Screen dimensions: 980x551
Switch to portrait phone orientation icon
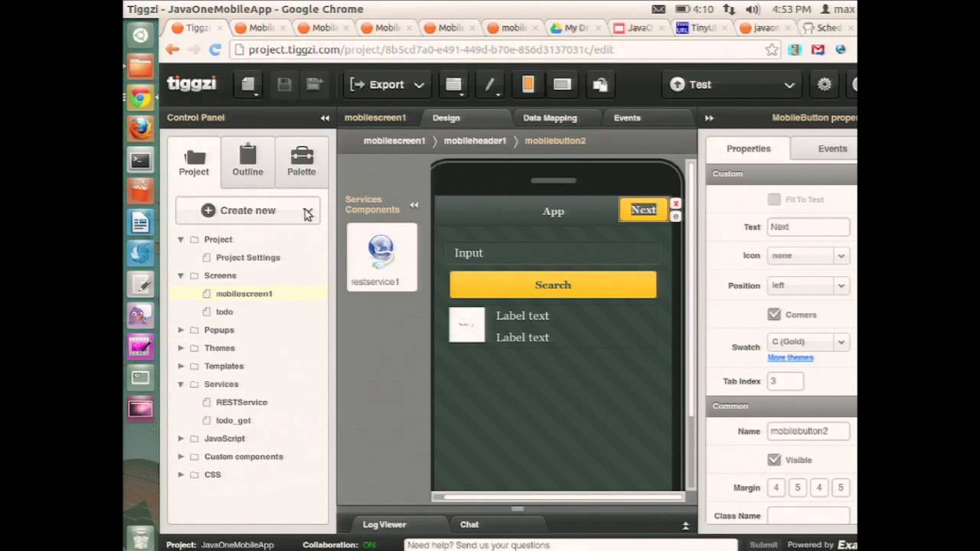[x=528, y=84]
